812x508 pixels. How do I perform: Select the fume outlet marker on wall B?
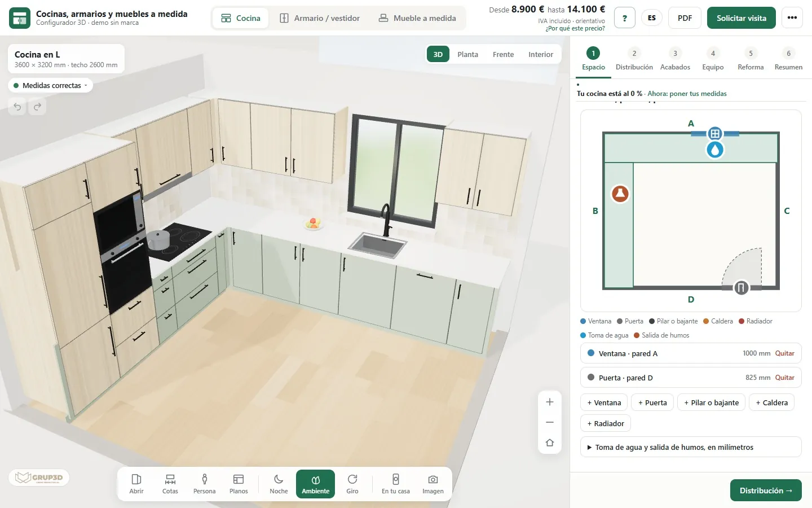tap(620, 194)
